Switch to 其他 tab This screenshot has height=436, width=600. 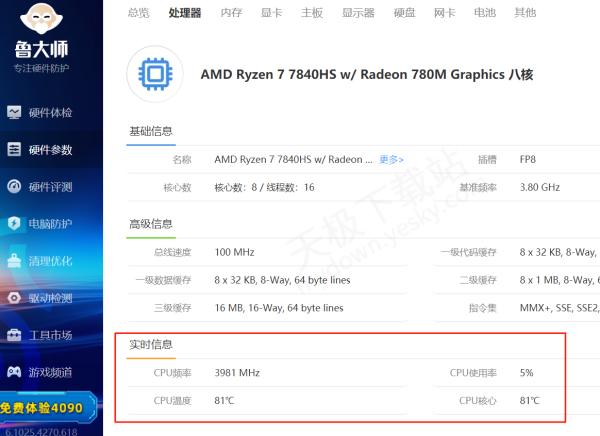click(525, 13)
